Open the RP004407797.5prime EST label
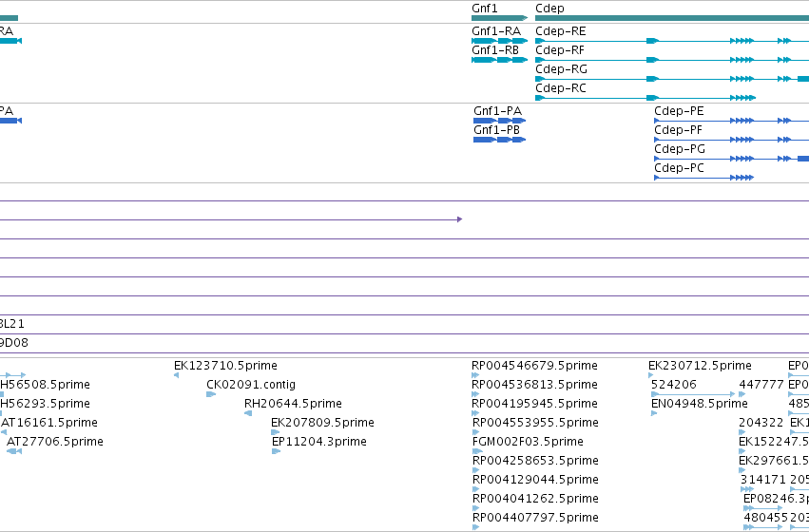809x532 pixels. [535, 517]
